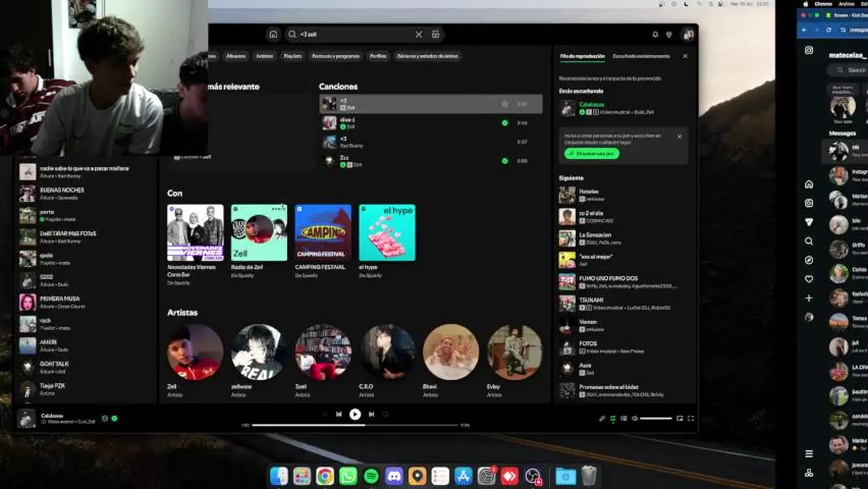The height and width of the screenshot is (489, 868).
Task: Click the green 'Empezar una Jam' button
Action: [x=592, y=153]
